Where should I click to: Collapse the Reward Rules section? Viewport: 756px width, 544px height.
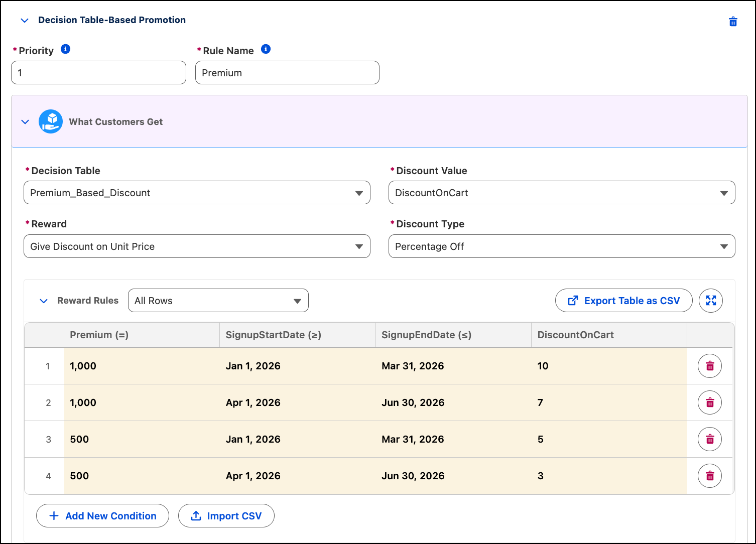pyautogui.click(x=44, y=301)
